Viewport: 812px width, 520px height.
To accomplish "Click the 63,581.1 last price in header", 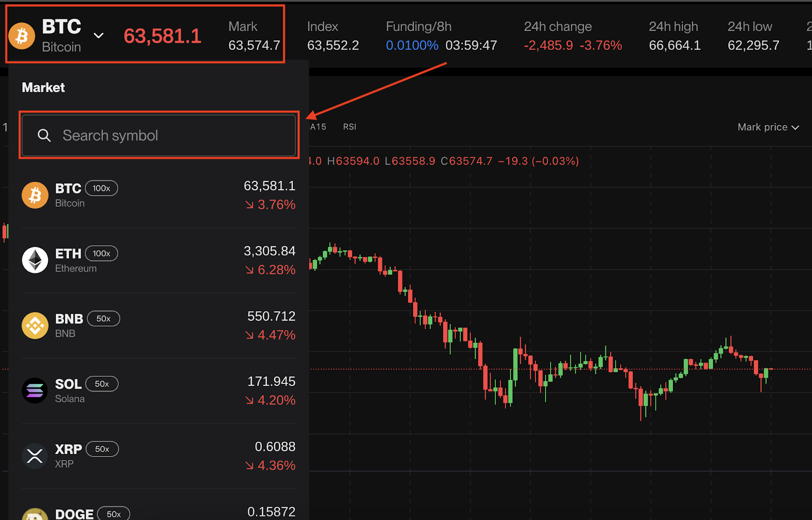I will [x=162, y=36].
